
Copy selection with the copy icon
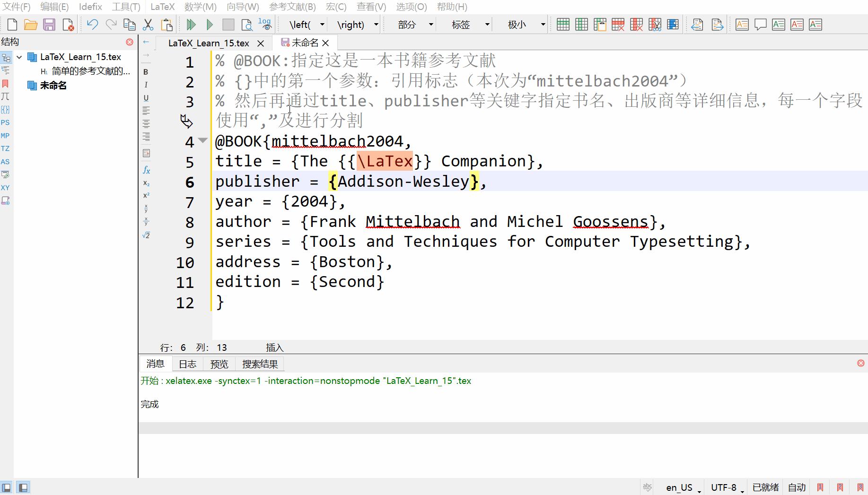(x=130, y=25)
